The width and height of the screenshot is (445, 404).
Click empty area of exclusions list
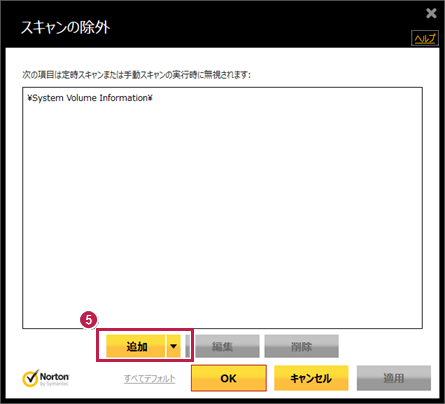click(x=222, y=213)
